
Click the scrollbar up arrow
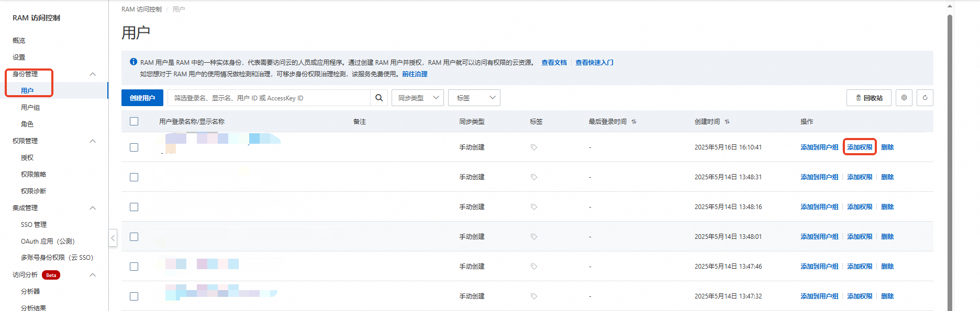(x=950, y=6)
